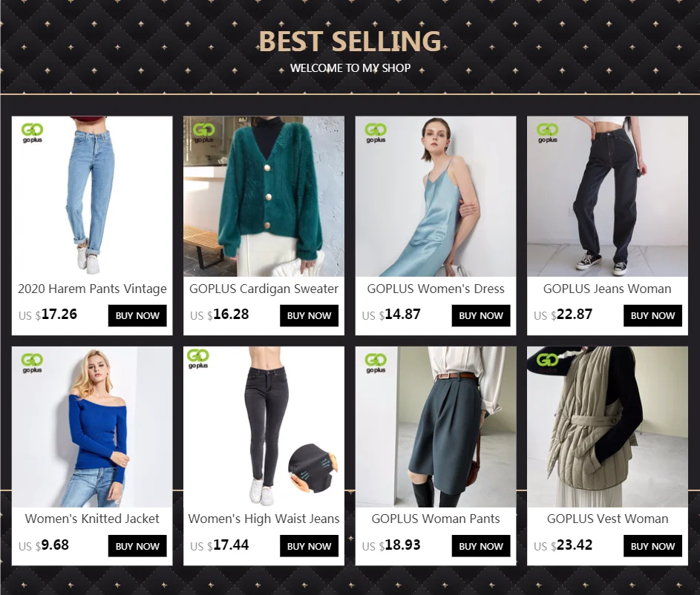Screen dimensions: 700x595
Task: Click the GoPlus logo on Woman Pants image
Action: click(376, 363)
